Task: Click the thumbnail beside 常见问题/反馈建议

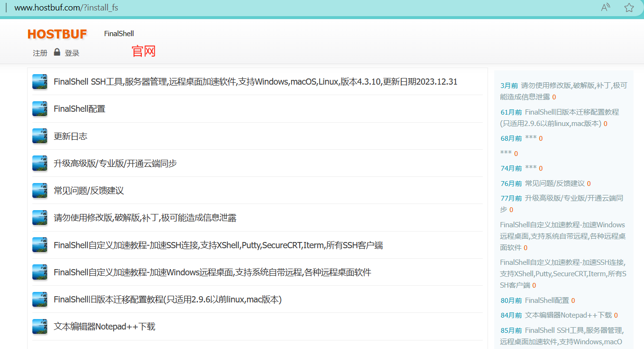Action: [x=39, y=190]
